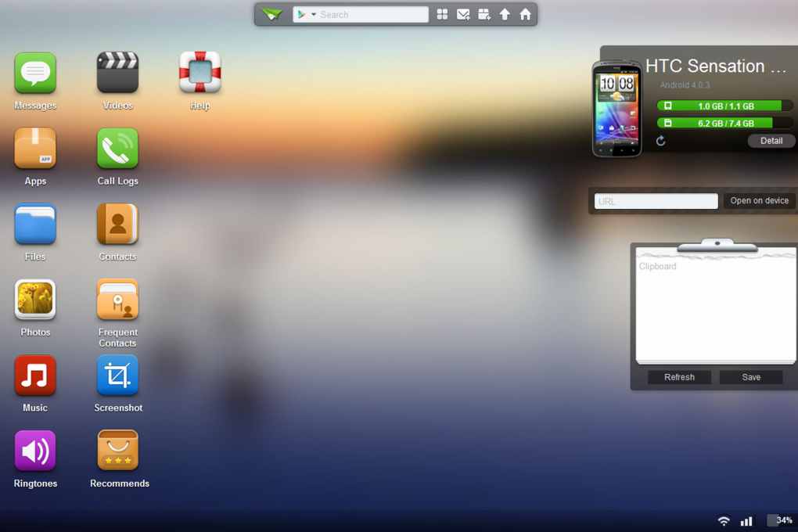The height and width of the screenshot is (532, 798).
Task: Click the clipboard Refresh button
Action: (679, 377)
